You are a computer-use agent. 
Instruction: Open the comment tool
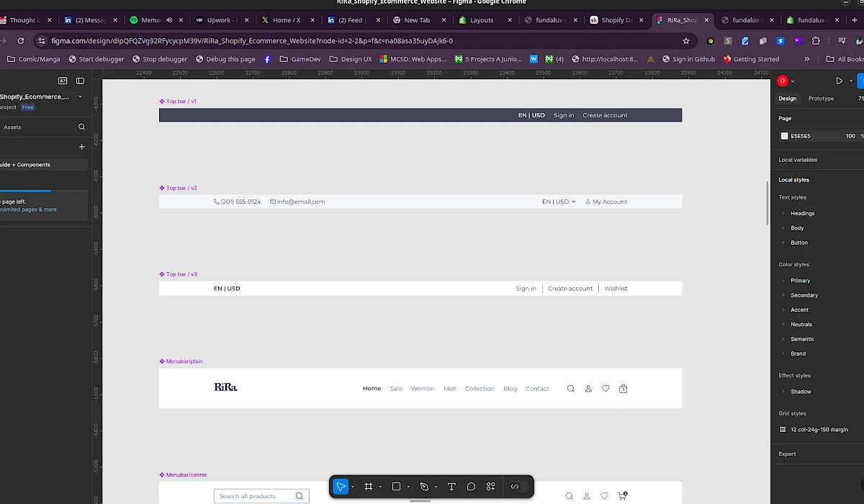471,487
